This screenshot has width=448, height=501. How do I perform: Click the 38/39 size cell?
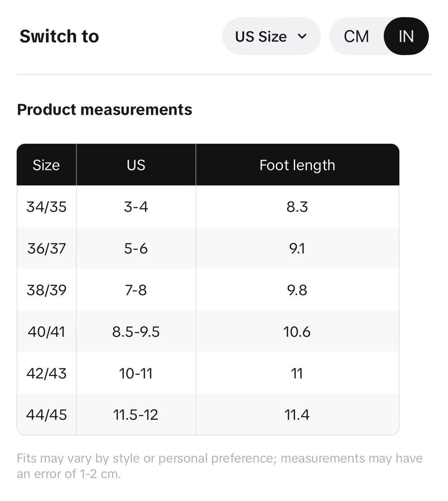46,290
